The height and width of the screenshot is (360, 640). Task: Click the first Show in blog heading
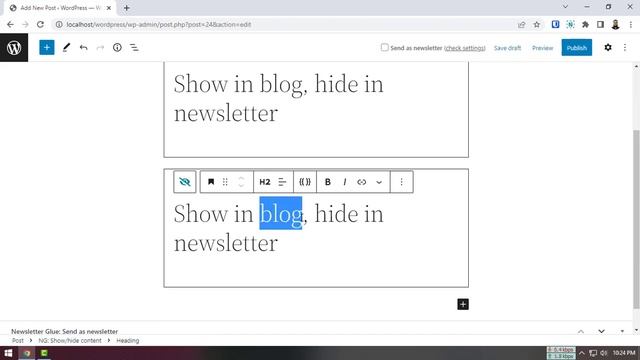pyautogui.click(x=278, y=98)
